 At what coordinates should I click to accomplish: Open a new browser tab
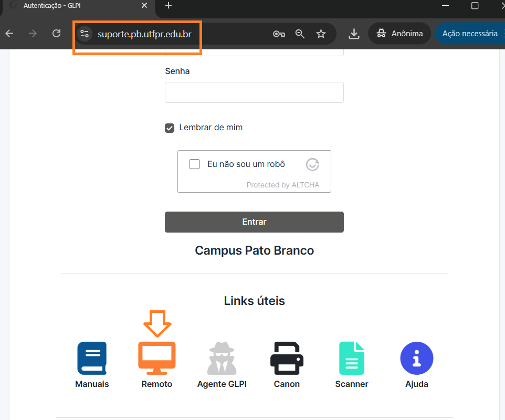pos(168,5)
